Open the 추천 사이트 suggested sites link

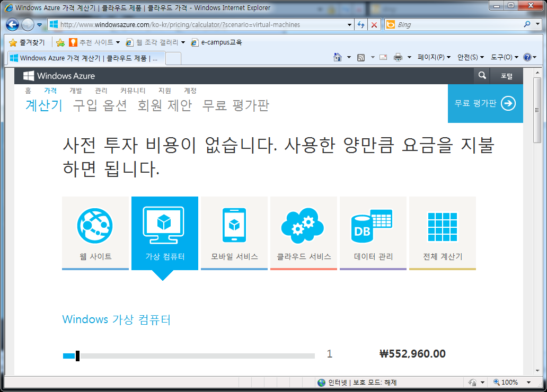(x=94, y=42)
